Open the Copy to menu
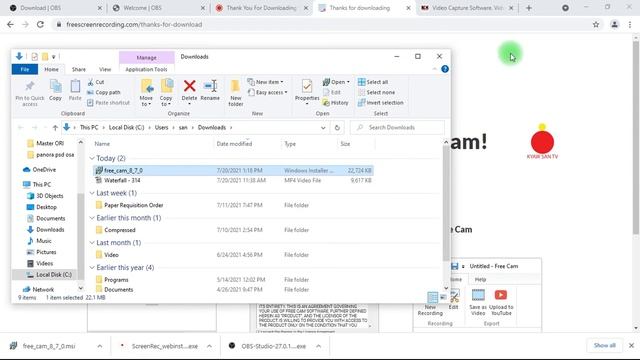 (x=166, y=93)
